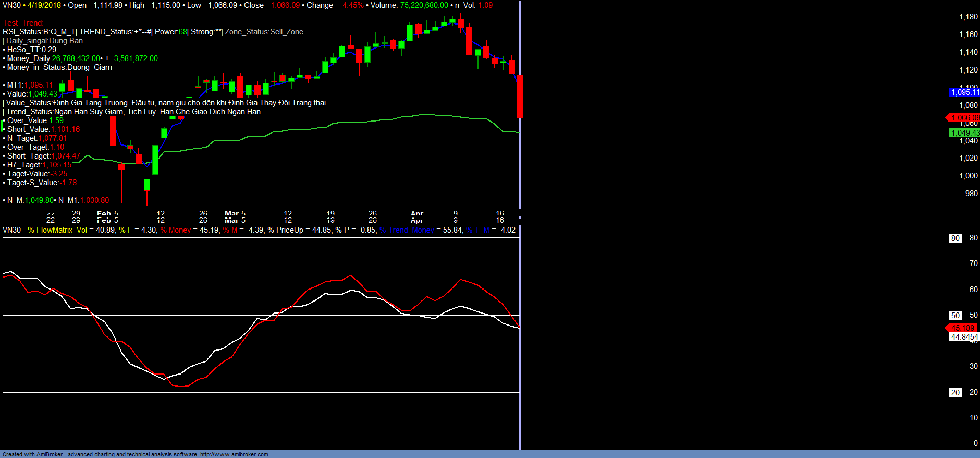Select the red 45.189 indicator value tag
This screenshot has width=980, height=458.
[x=962, y=328]
